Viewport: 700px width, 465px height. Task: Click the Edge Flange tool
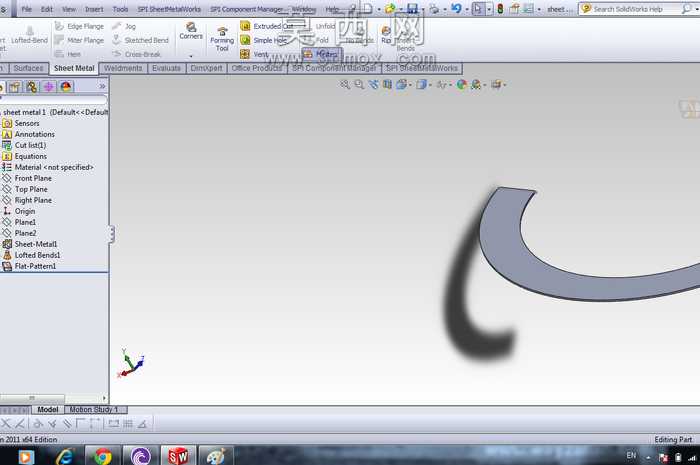point(79,26)
